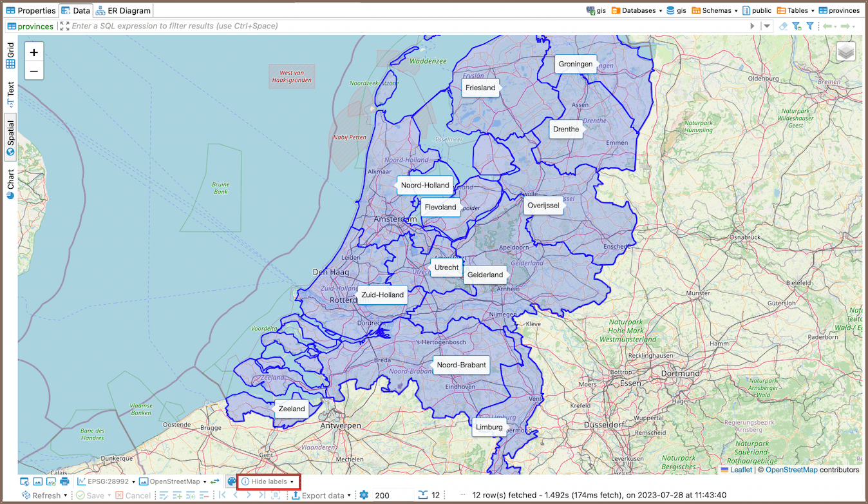Switch to the Chart view
Image resolution: width=868 pixels, height=504 pixels.
[x=10, y=184]
